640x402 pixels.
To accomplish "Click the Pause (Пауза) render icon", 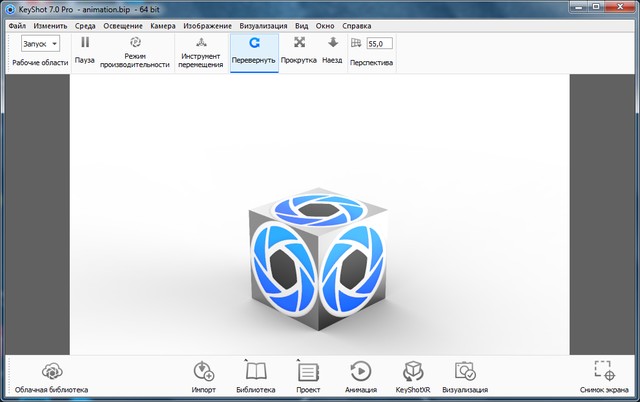I will tap(85, 44).
